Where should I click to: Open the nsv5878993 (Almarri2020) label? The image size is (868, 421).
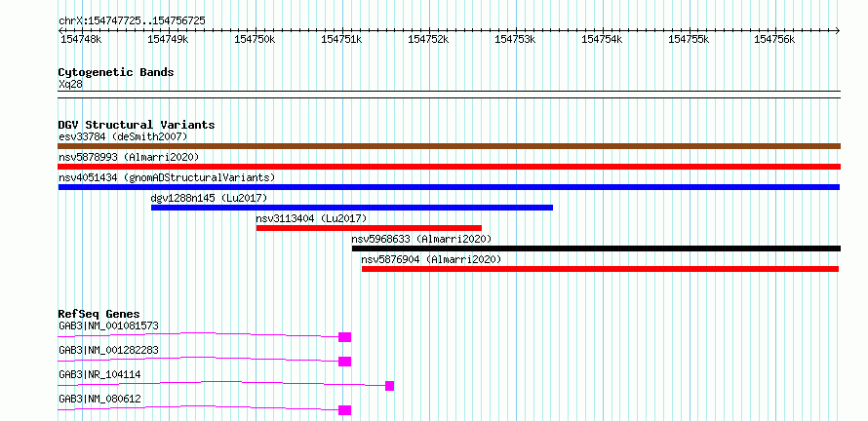129,157
